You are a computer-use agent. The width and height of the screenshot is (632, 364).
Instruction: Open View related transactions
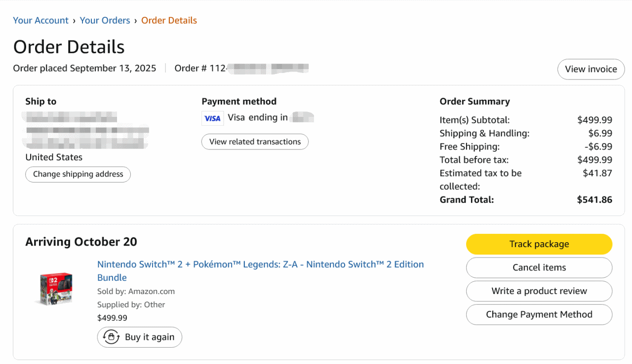(x=255, y=142)
